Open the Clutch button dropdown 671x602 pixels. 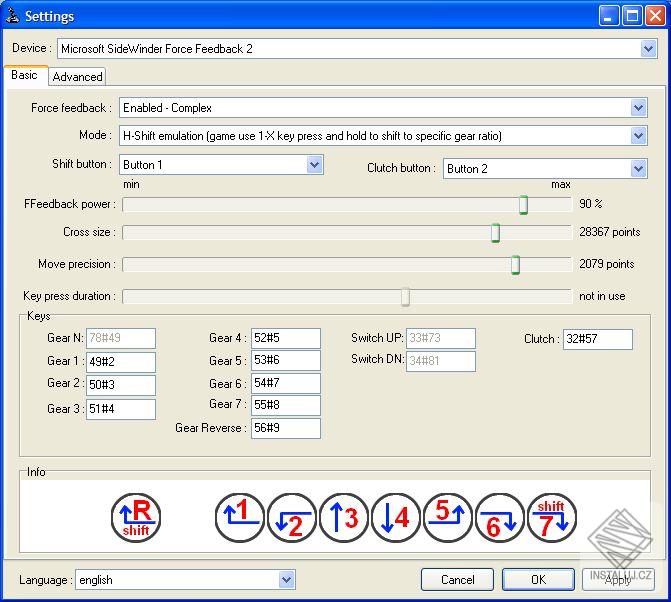[x=639, y=169]
